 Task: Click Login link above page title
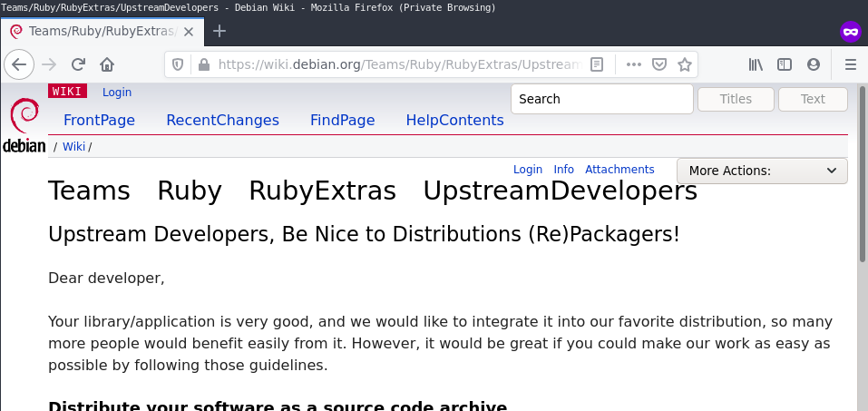(528, 170)
